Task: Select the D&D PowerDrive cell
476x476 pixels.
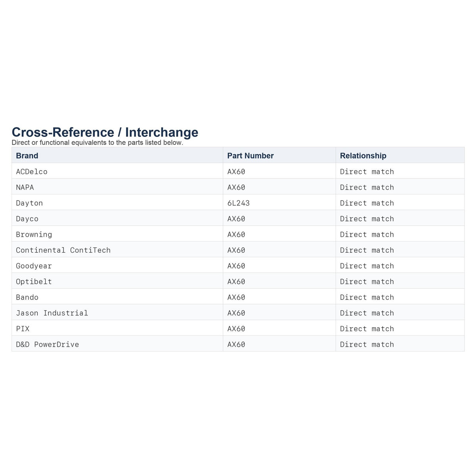Action: click(117, 344)
